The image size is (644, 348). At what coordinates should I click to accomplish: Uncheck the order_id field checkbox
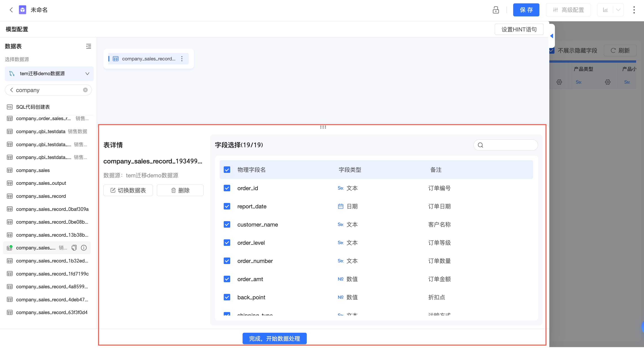tap(227, 188)
